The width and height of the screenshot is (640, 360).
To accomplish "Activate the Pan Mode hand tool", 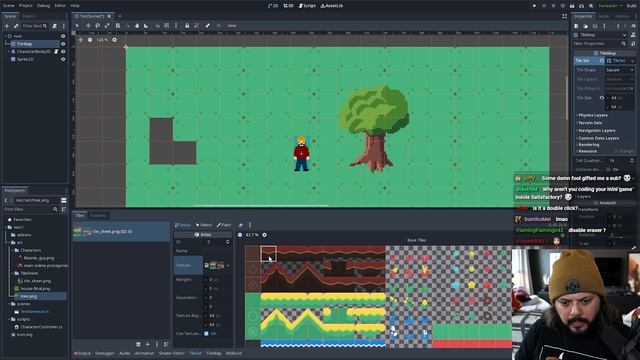I will click(x=137, y=26).
